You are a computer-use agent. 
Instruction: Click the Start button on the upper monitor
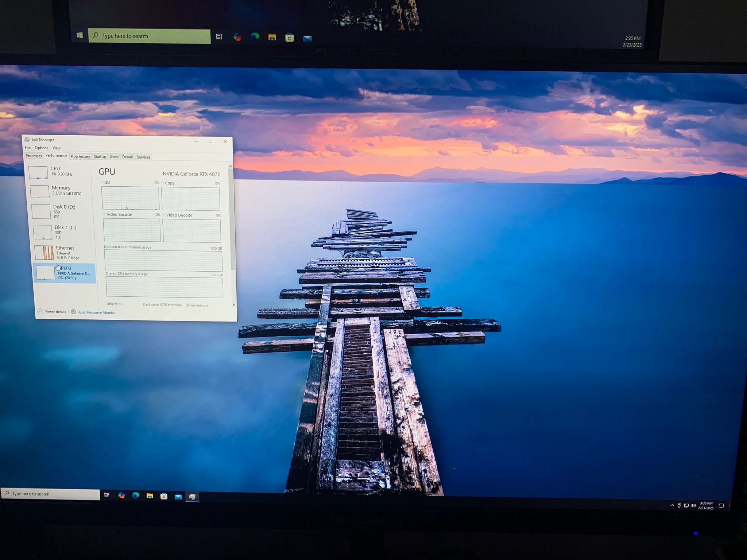click(x=80, y=35)
